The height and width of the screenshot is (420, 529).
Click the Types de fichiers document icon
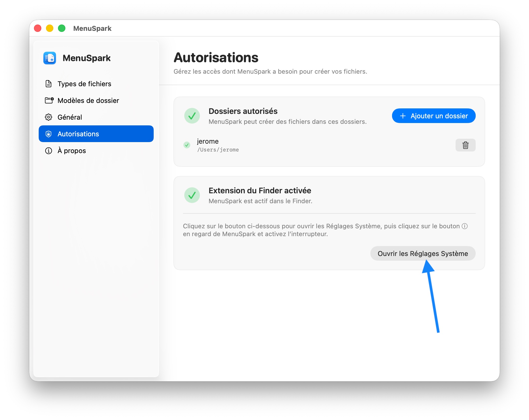pos(49,84)
